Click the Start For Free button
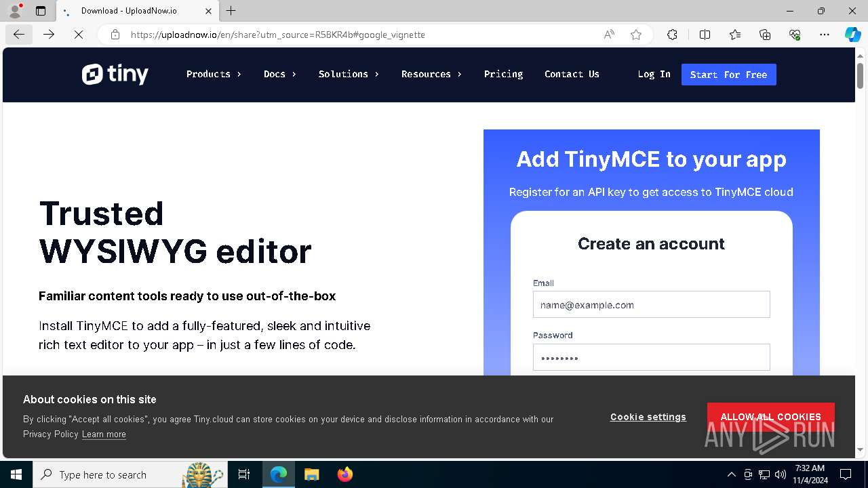868x488 pixels. [x=728, y=75]
